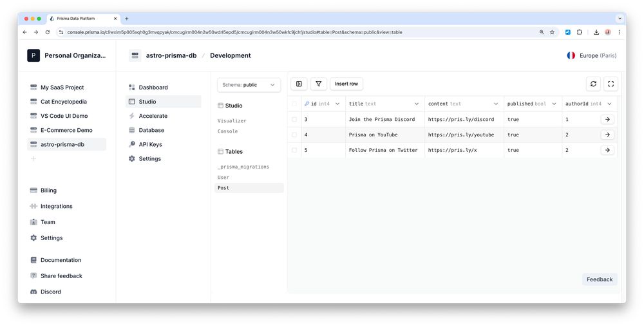Select the E-Commerce Demo project

[66, 130]
